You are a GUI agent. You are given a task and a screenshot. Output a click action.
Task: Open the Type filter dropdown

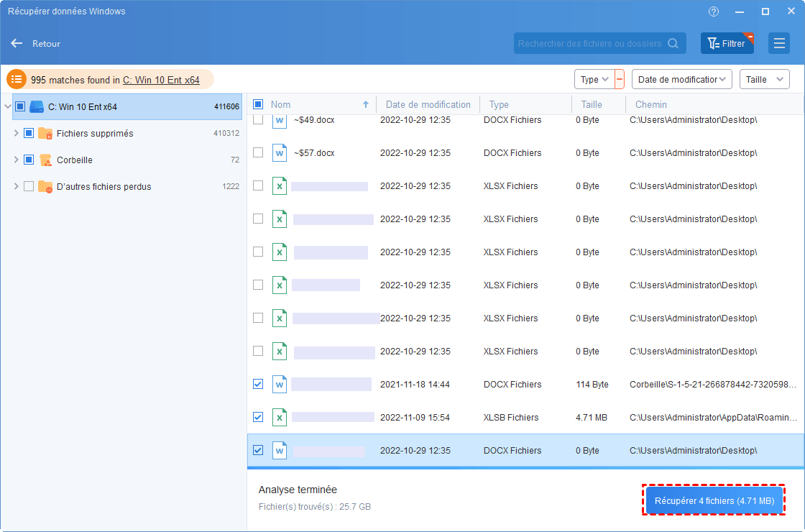(594, 80)
